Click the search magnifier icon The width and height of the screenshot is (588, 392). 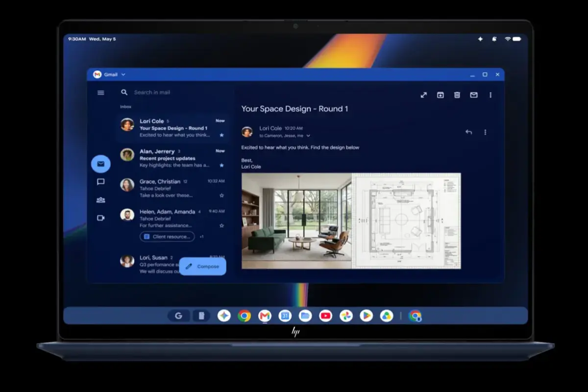pos(124,92)
